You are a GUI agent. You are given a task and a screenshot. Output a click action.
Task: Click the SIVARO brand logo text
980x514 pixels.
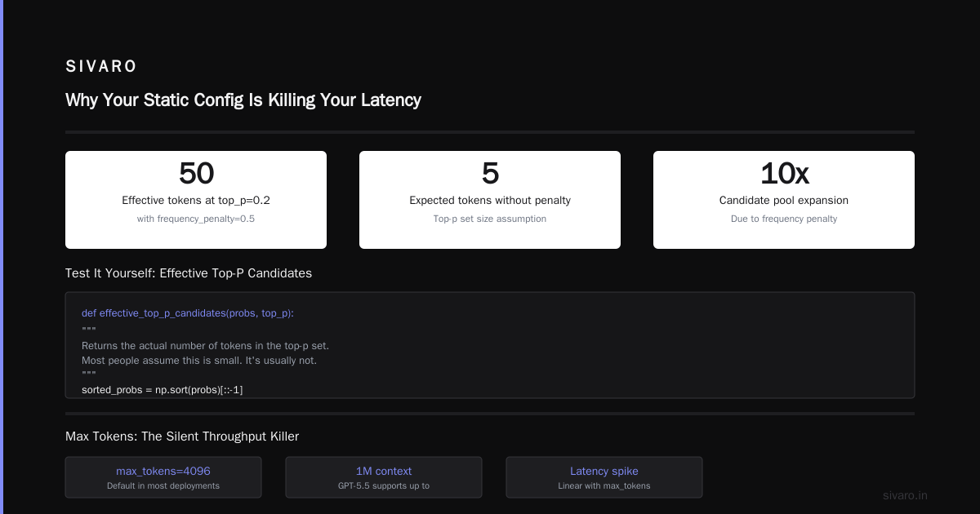[101, 67]
